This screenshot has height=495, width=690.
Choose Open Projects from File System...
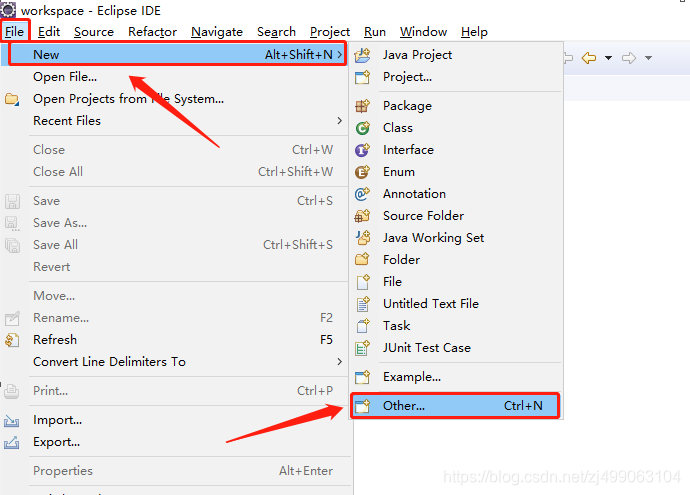(176, 99)
